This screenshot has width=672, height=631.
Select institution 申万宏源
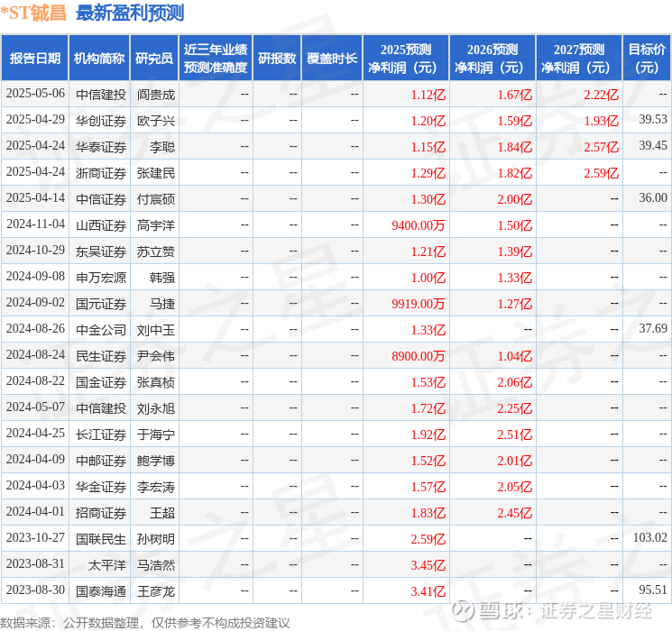[101, 278]
